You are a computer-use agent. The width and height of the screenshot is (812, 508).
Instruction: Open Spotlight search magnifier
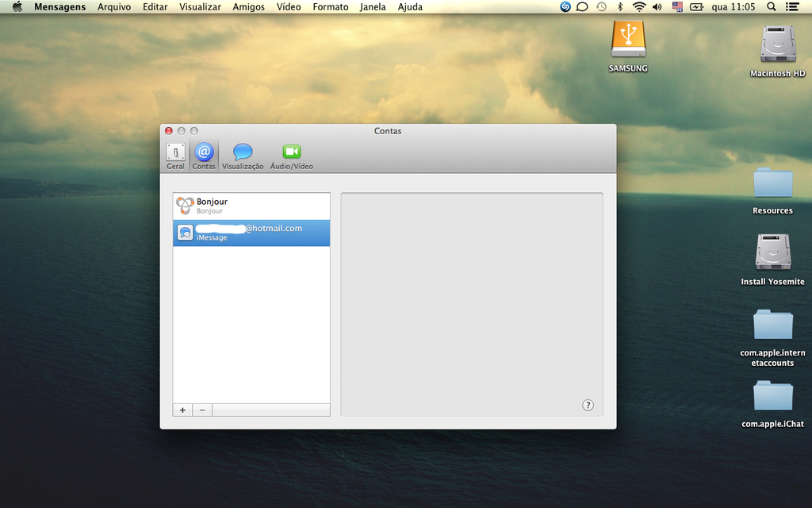tap(771, 6)
